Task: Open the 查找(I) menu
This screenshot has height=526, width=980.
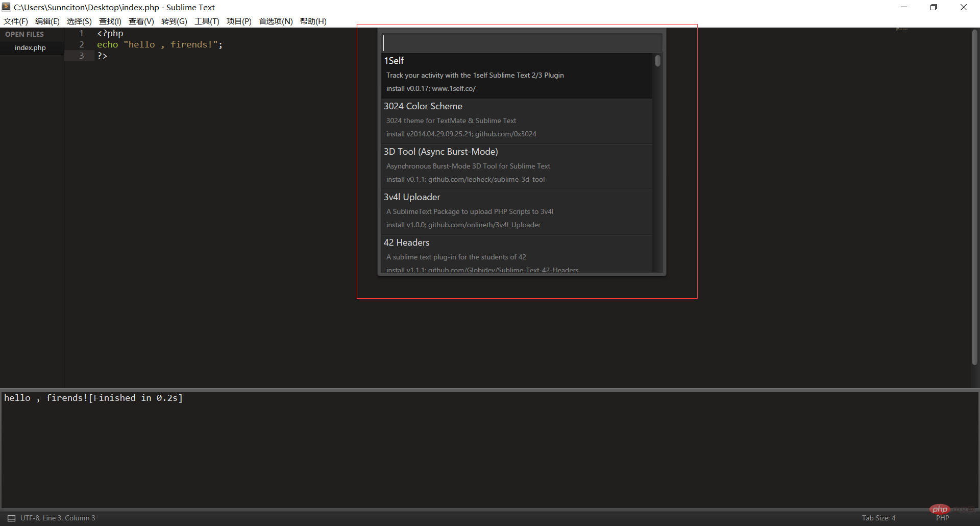Action: click(x=110, y=21)
